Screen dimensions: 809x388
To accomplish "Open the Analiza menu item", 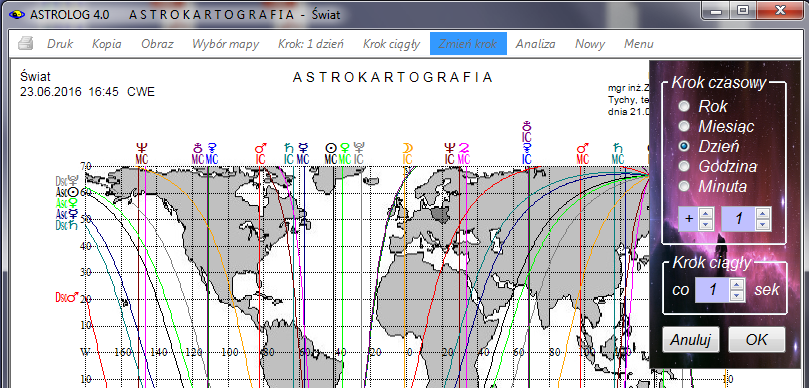I will [x=536, y=44].
